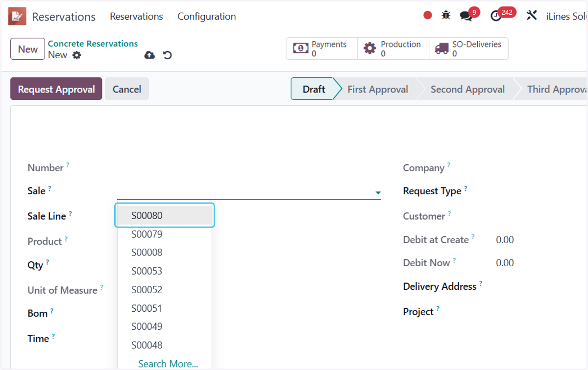588x370 pixels.
Task: Open the Configuration menu
Action: 207,16
